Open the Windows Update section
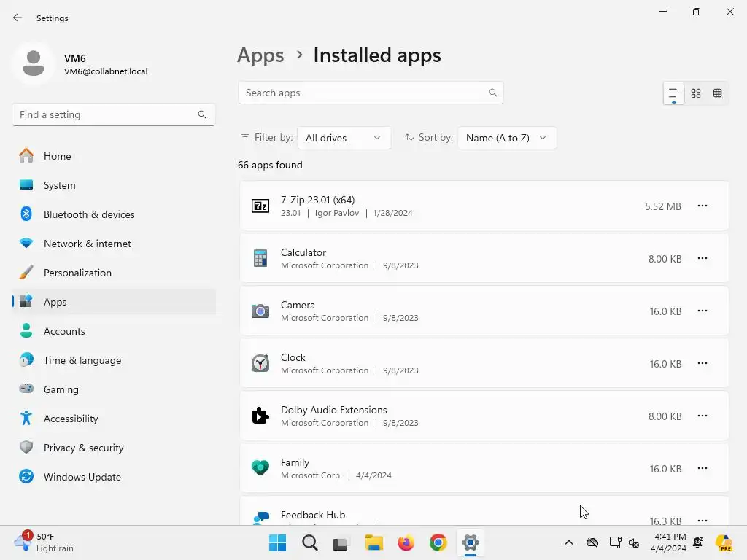This screenshot has width=747, height=560. (x=82, y=477)
